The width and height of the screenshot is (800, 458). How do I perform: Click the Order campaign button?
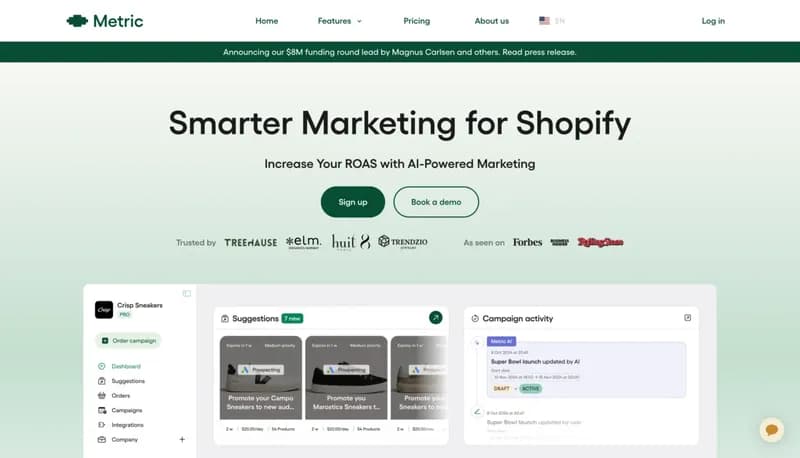point(129,341)
